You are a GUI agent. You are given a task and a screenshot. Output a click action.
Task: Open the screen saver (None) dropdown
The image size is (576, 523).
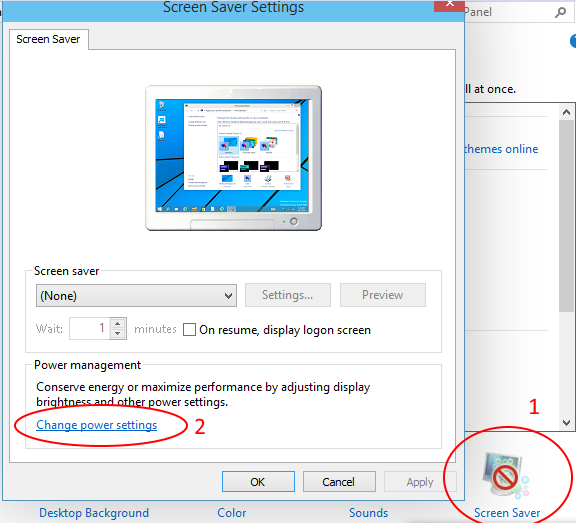(136, 296)
